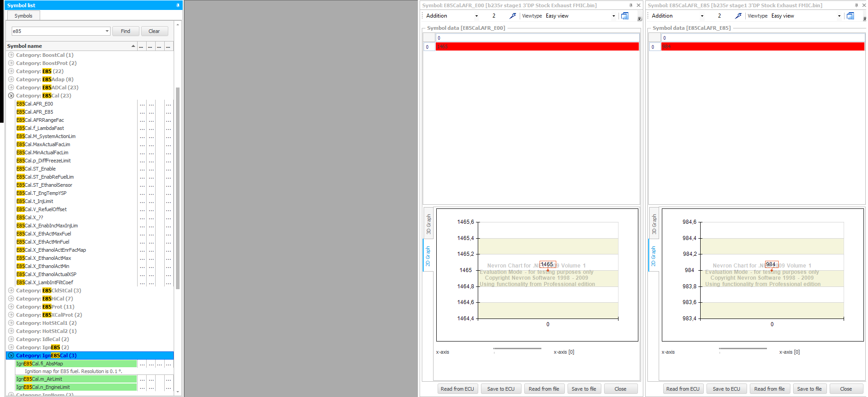
Task: Save to ECU in AFR_E00 viewer
Action: 501,389
